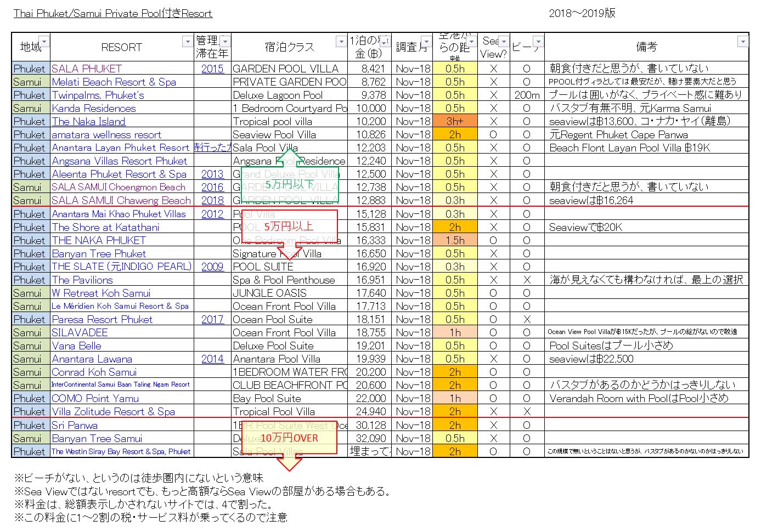This screenshot has width=761, height=532.
Task: Open InterContinental Samui Baan Taling Ngam link
Action: (x=121, y=384)
